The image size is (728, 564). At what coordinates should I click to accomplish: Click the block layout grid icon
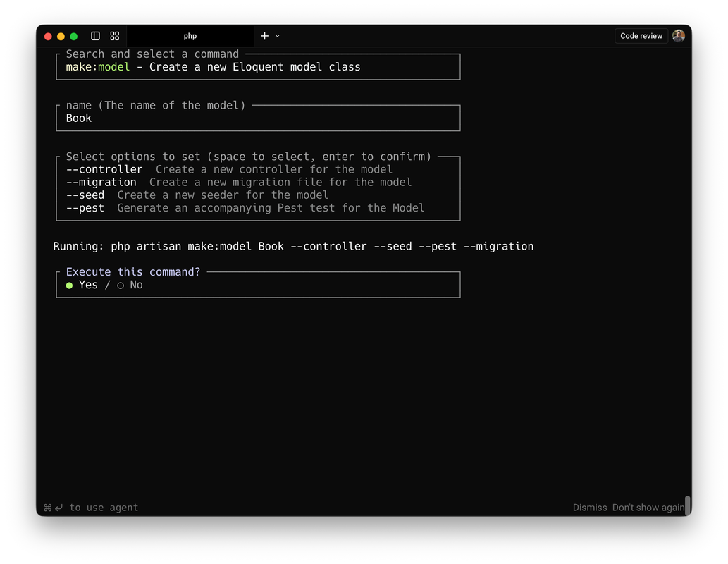tap(114, 36)
